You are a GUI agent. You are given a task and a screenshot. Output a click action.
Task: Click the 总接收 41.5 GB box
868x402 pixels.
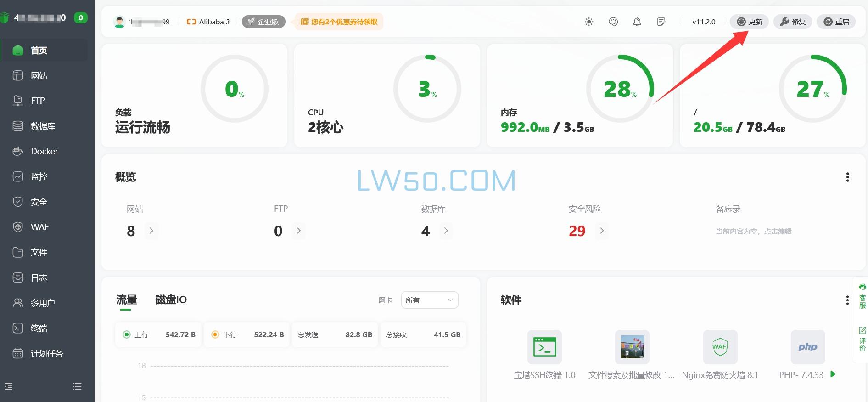click(x=423, y=334)
